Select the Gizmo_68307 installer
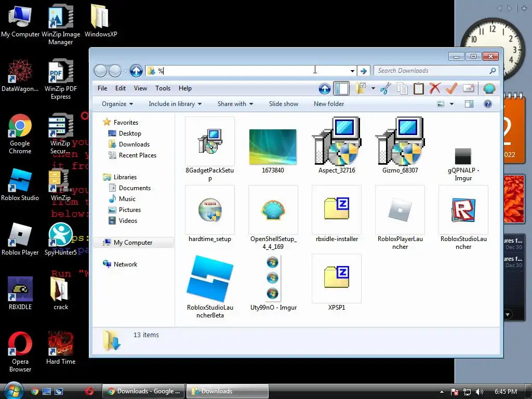The height and width of the screenshot is (399, 532). (x=400, y=145)
